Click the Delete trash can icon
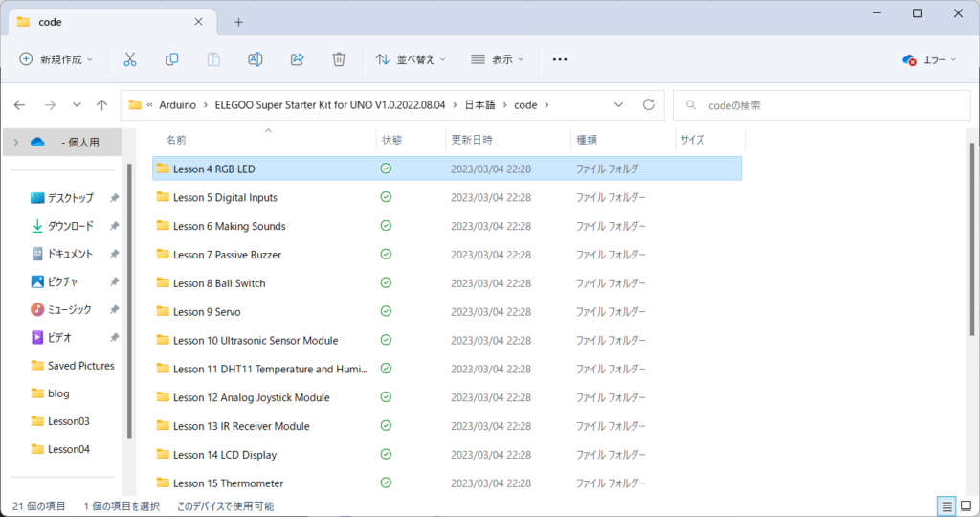 pos(339,59)
